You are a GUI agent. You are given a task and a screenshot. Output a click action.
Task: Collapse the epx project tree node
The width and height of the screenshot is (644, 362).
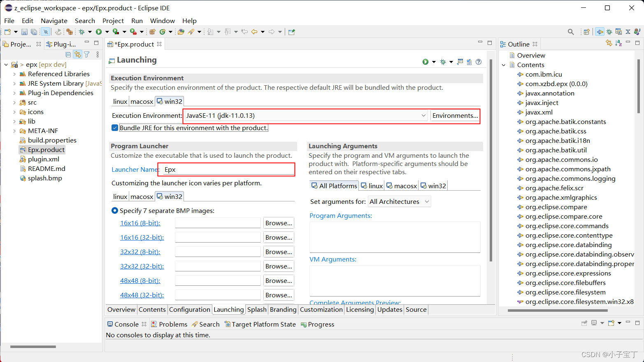(x=6, y=65)
